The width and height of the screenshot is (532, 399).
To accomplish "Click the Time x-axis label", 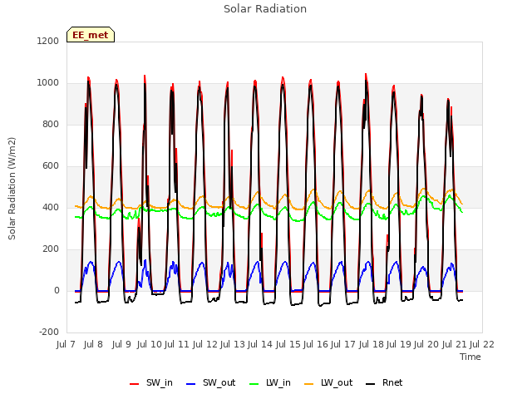I will point(470,357).
